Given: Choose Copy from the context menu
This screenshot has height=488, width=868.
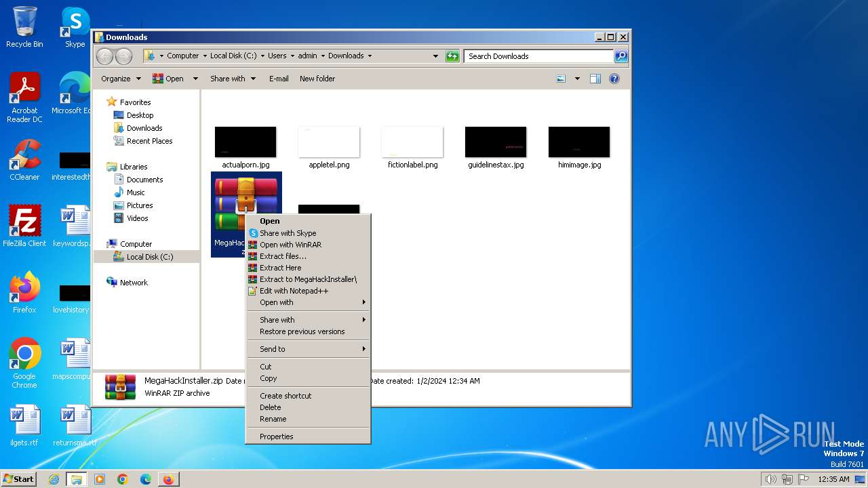Looking at the screenshot, I should (x=308, y=378).
